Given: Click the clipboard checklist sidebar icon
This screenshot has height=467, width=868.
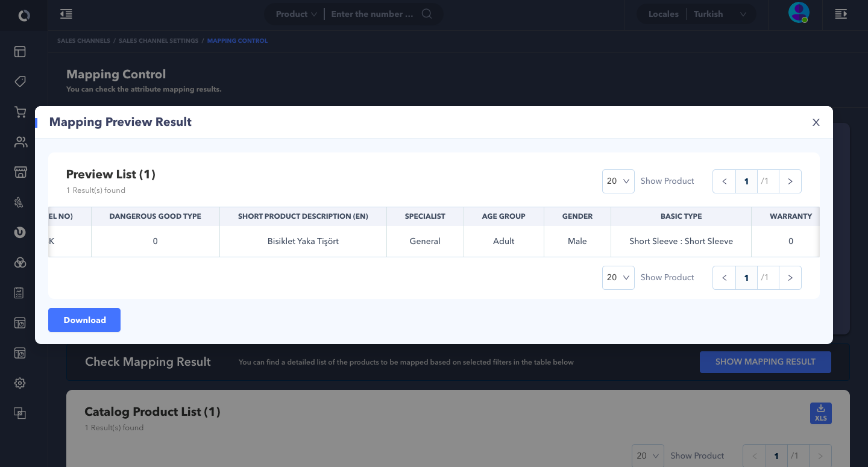Looking at the screenshot, I should coord(20,293).
